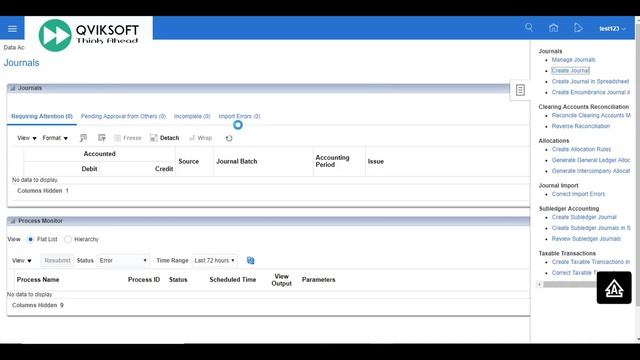The image size is (640, 360).
Task: Click the Parameters column header
Action: tap(318, 280)
